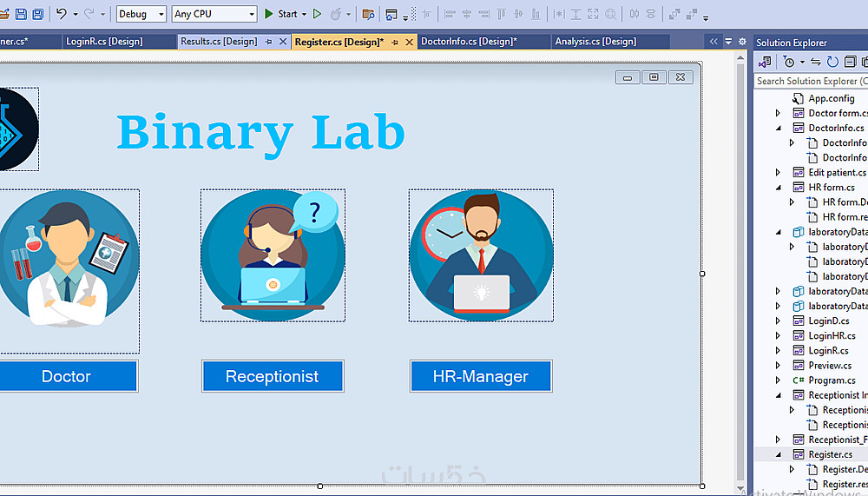The height and width of the screenshot is (496, 868).
Task: Open Find in Files folder icon
Action: click(368, 14)
